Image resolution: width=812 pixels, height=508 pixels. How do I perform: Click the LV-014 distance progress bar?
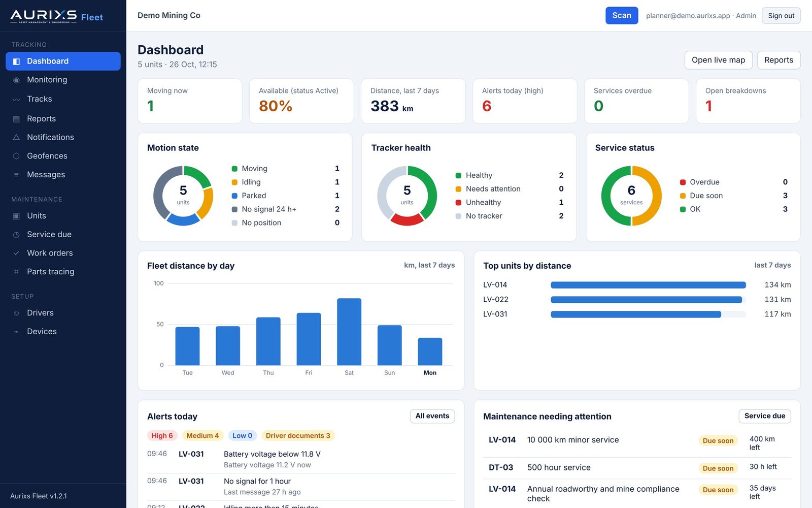pos(648,285)
